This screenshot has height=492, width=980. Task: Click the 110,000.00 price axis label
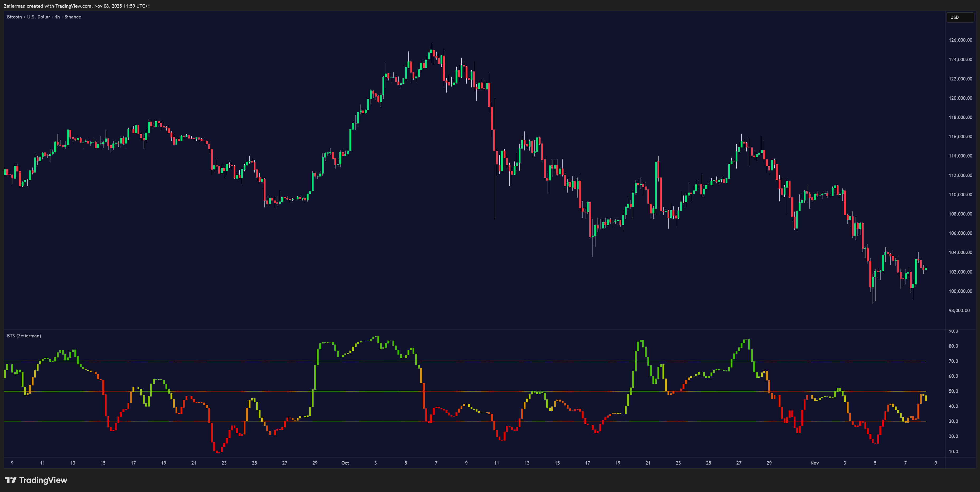click(960, 194)
